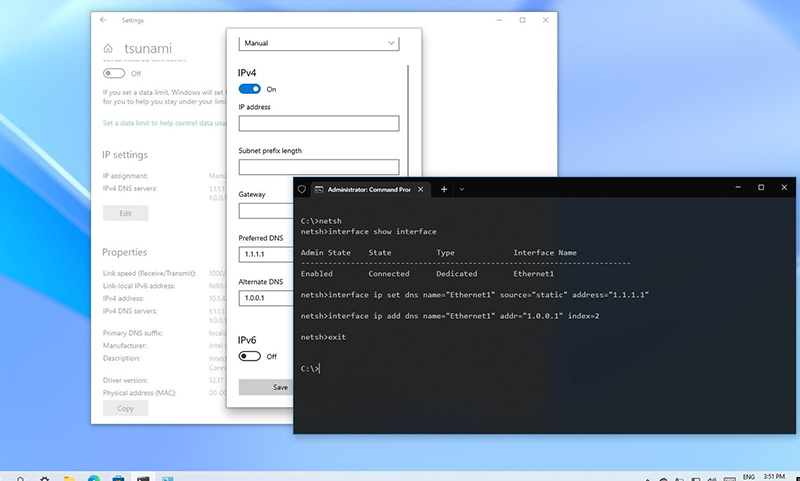Click the 'Link speed (Receive/Transmit):' label
800x481 pixels.
click(149, 273)
